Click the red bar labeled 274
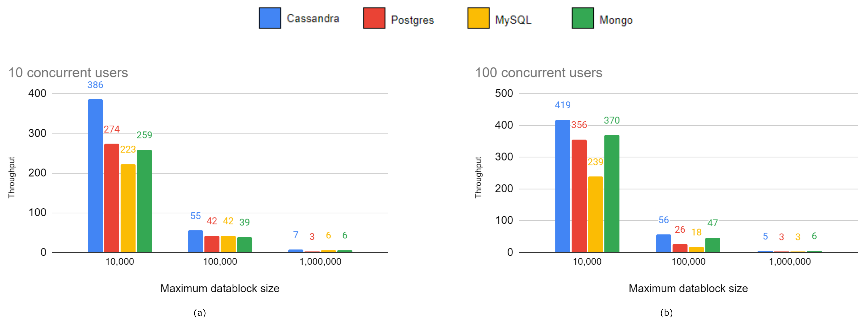Viewport: 868px width, 323px height. click(x=112, y=198)
